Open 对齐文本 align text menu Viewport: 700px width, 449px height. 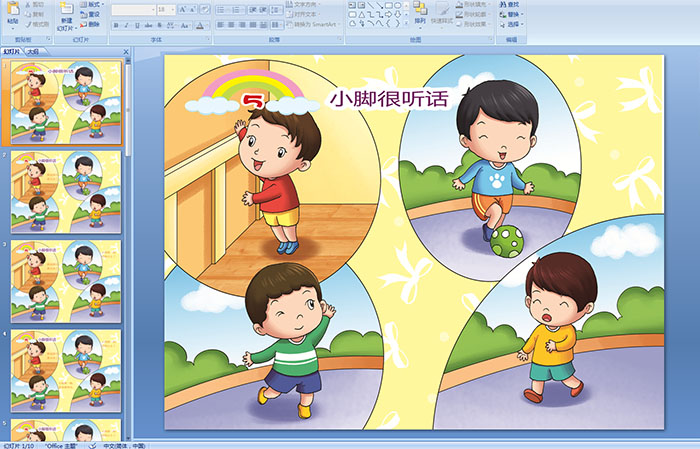pyautogui.click(x=303, y=14)
